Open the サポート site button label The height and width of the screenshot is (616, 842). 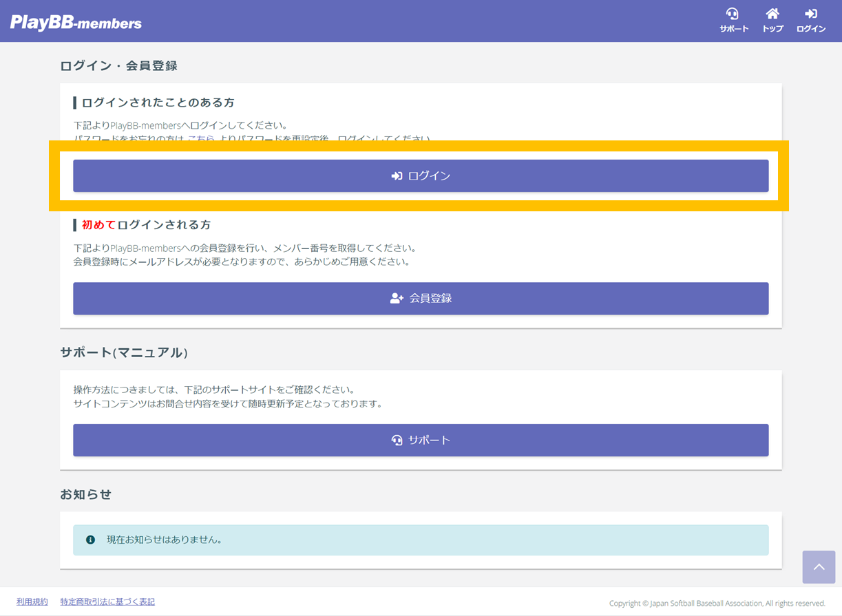pos(429,440)
